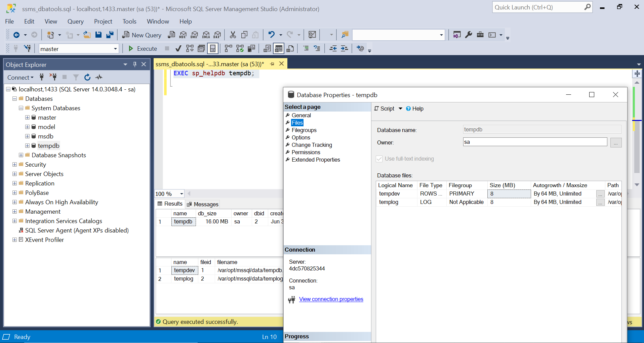Click the New Query toolbar icon

(141, 35)
